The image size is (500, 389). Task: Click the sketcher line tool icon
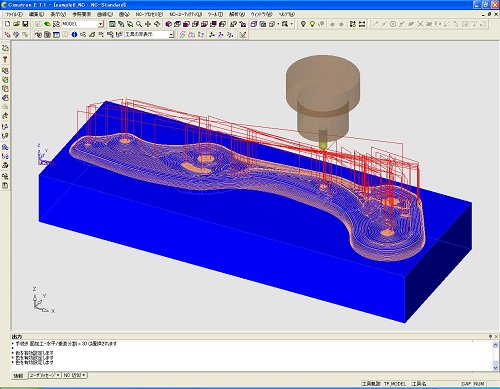pos(375,24)
